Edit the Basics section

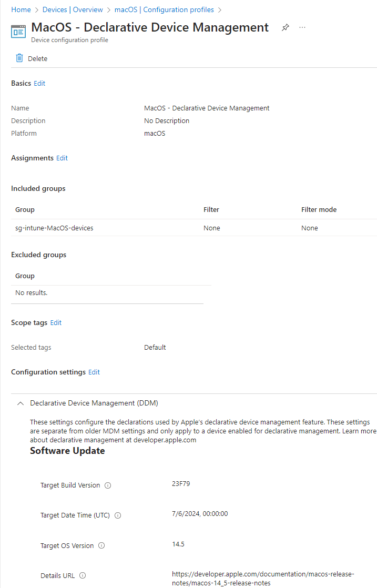point(39,83)
